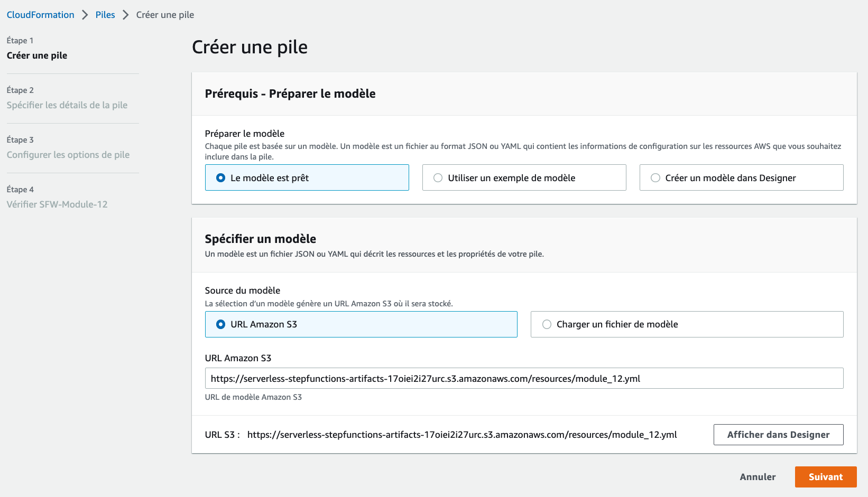Open the Piles breadcrumb link

pyautogui.click(x=105, y=15)
